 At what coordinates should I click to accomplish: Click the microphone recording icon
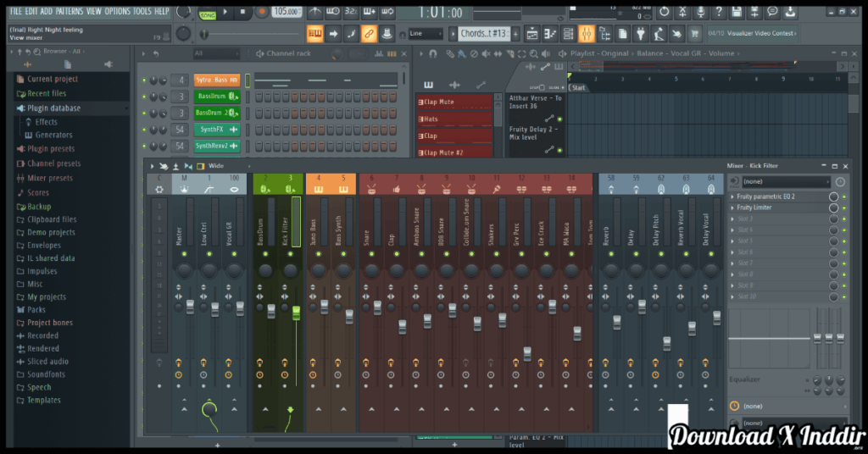coord(700,12)
